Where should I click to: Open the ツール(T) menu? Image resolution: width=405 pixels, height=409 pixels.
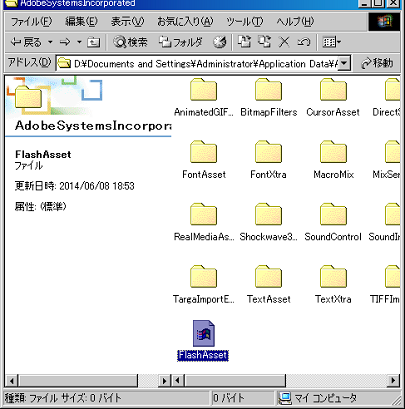pyautogui.click(x=245, y=22)
